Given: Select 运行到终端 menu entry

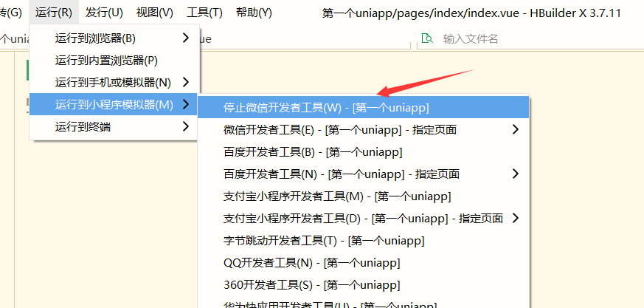Looking at the screenshot, I should point(114,127).
